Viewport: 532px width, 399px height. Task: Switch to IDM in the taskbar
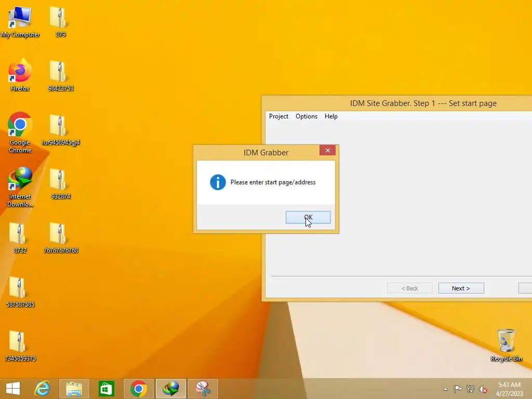pyautogui.click(x=170, y=389)
